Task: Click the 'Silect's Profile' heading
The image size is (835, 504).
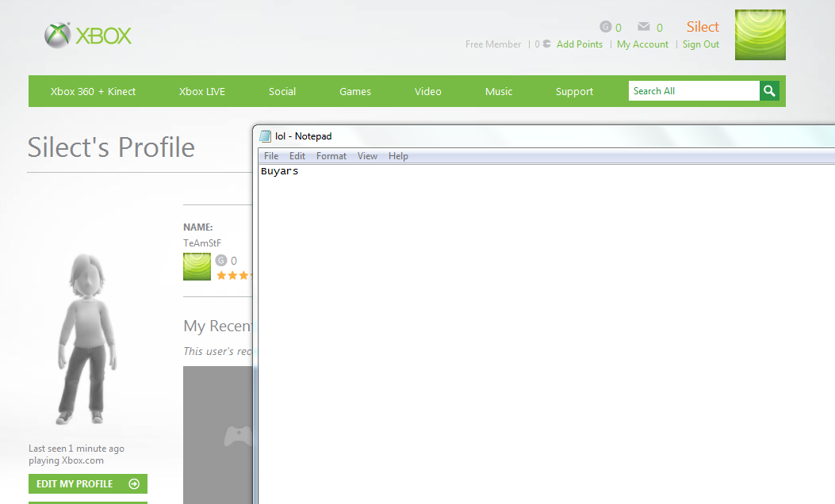Action: tap(111, 147)
